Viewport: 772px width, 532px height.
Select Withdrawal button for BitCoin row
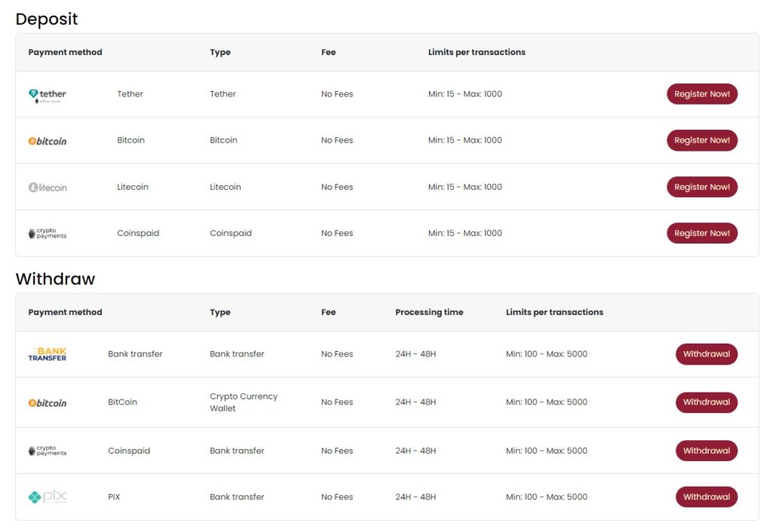coord(706,402)
